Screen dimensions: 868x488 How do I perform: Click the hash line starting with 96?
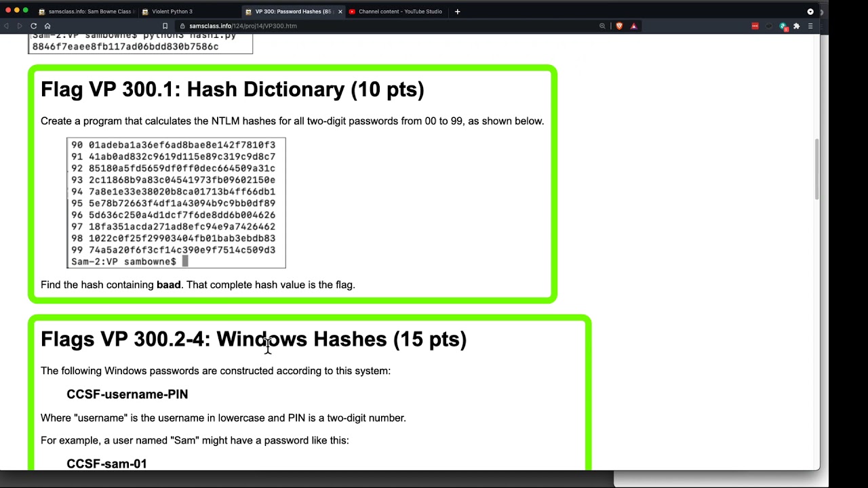tap(173, 215)
